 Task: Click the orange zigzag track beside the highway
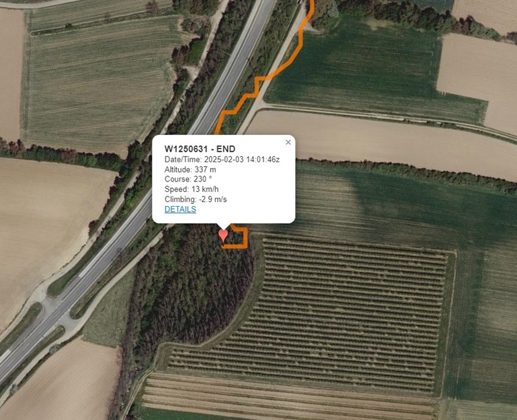pos(257,87)
